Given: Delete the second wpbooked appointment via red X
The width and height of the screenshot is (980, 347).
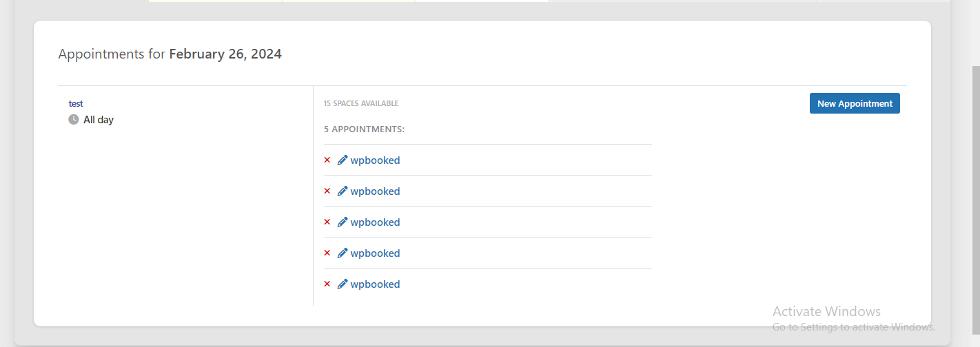Looking at the screenshot, I should point(327,191).
